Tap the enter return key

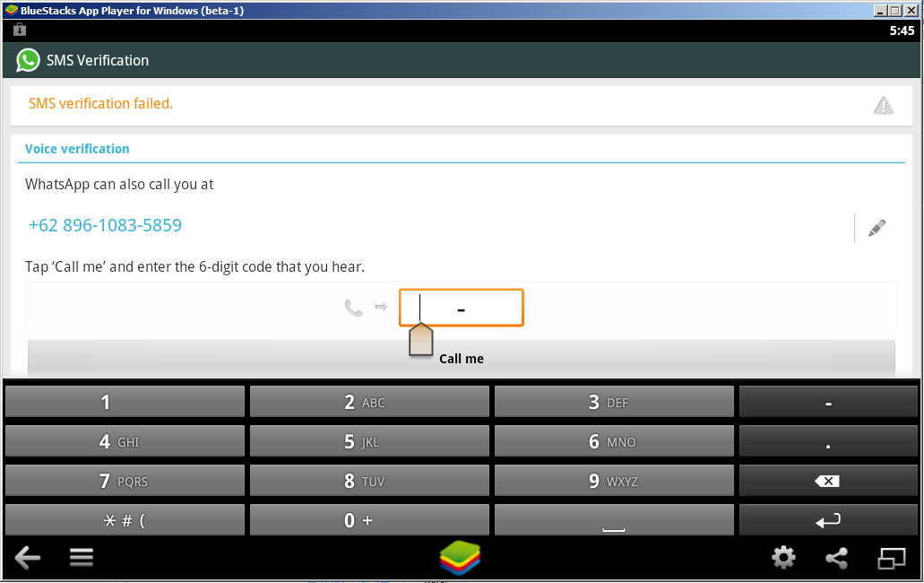click(x=828, y=520)
